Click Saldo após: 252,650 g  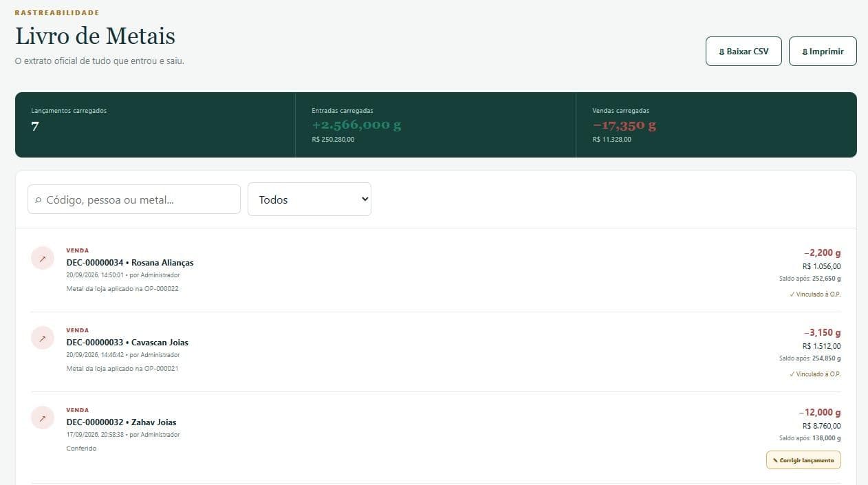pos(810,279)
